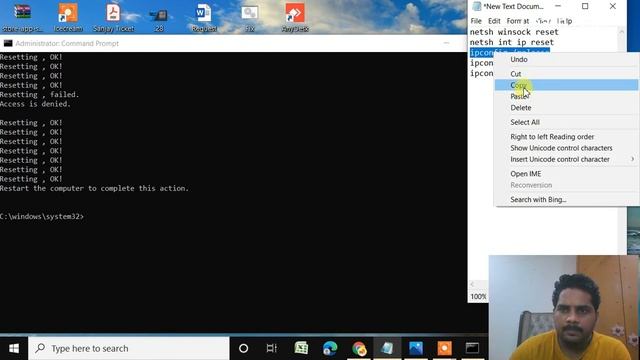
Task: Click the Notepad title bar icon
Action: [476, 6]
